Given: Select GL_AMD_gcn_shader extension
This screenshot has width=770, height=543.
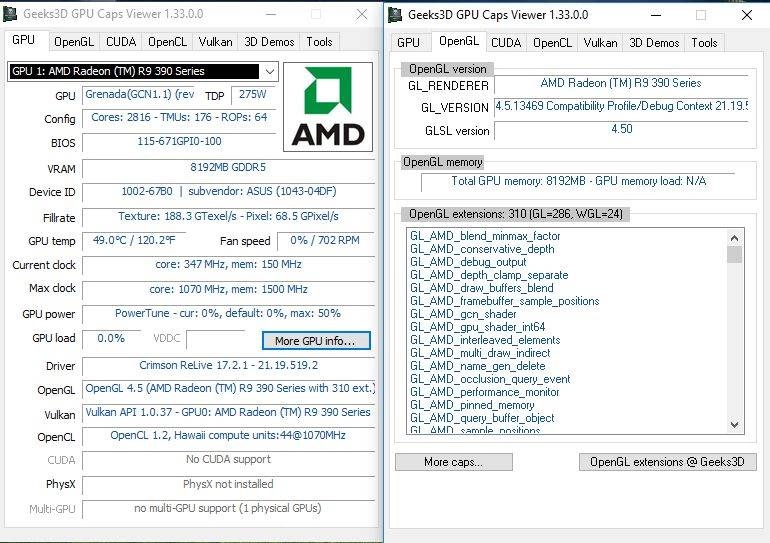Looking at the screenshot, I should coord(463,314).
